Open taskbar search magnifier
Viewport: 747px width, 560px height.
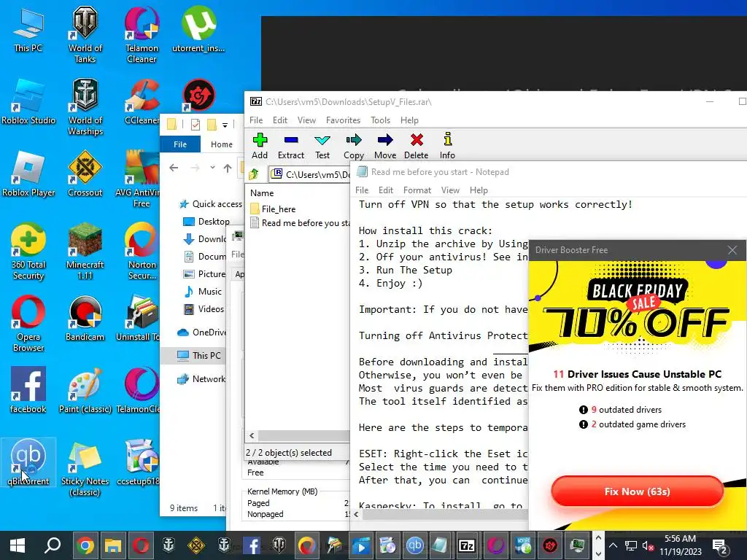point(52,545)
